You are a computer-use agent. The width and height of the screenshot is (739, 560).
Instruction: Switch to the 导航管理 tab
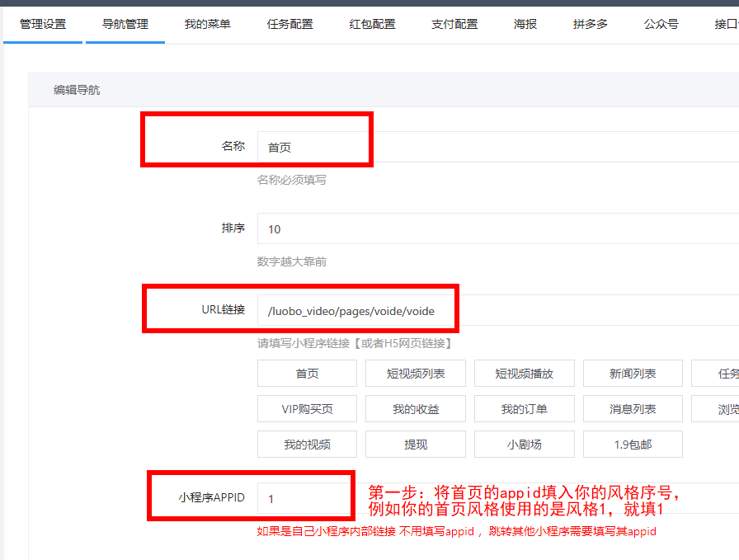[125, 24]
